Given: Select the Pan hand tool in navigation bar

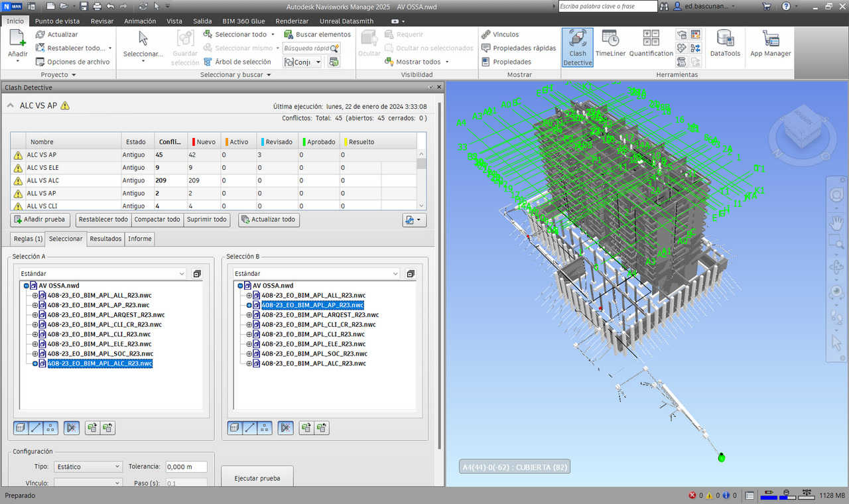Looking at the screenshot, I should 836,222.
